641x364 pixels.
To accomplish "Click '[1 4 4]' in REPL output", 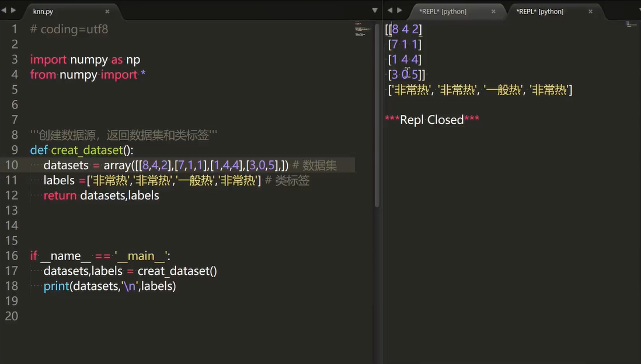I will 405,60.
